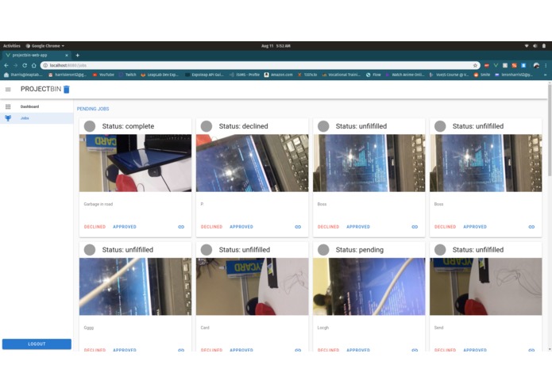This screenshot has width=552, height=392.
Task: Open link icon on Garbage in road card
Action: [181, 227]
